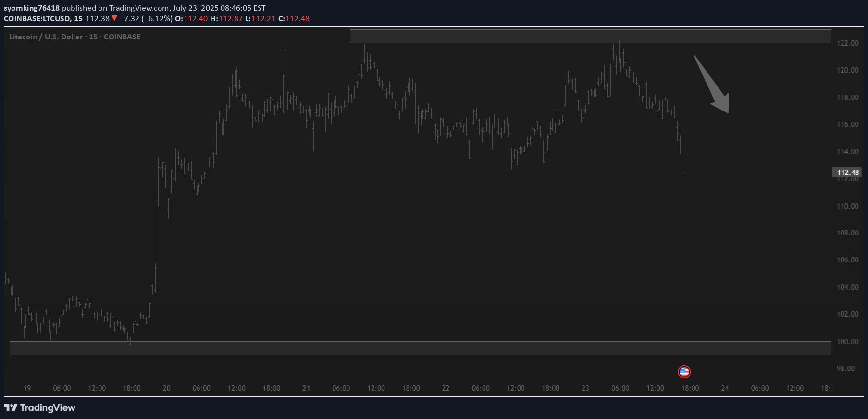The height and width of the screenshot is (419, 868).
Task: Click the highlighted 112.48 price axis tag
Action: click(x=847, y=172)
